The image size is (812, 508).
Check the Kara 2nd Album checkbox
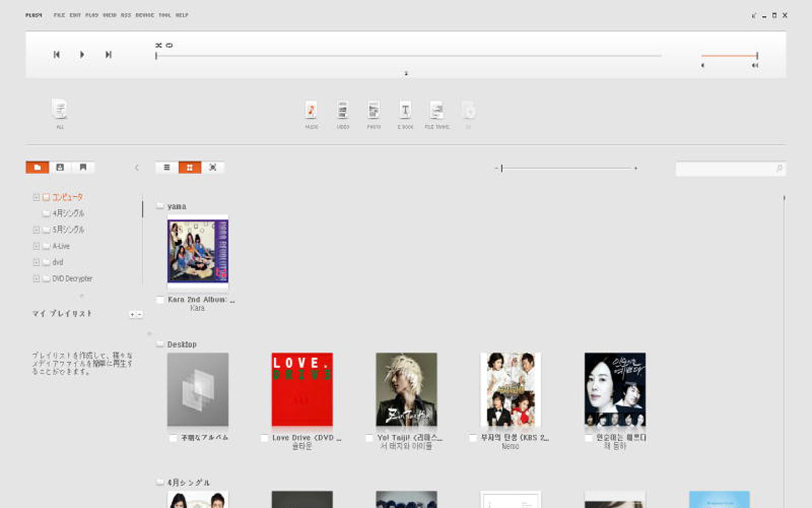pyautogui.click(x=160, y=300)
